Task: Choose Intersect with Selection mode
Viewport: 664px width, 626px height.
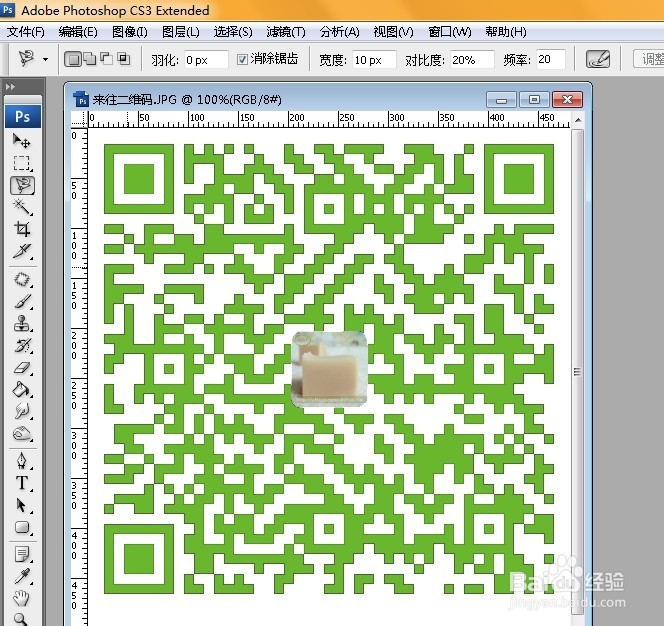Action: pyautogui.click(x=123, y=59)
